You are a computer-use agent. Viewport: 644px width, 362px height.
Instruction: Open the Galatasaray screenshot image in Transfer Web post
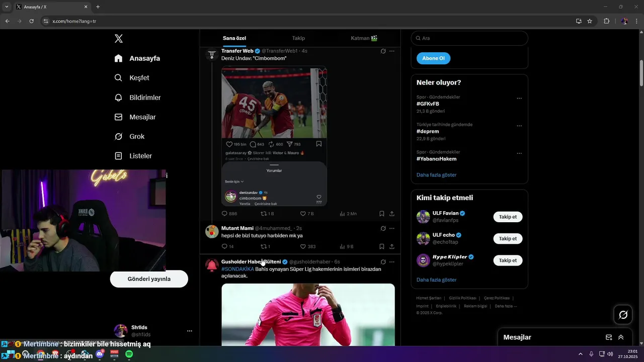[274, 137]
